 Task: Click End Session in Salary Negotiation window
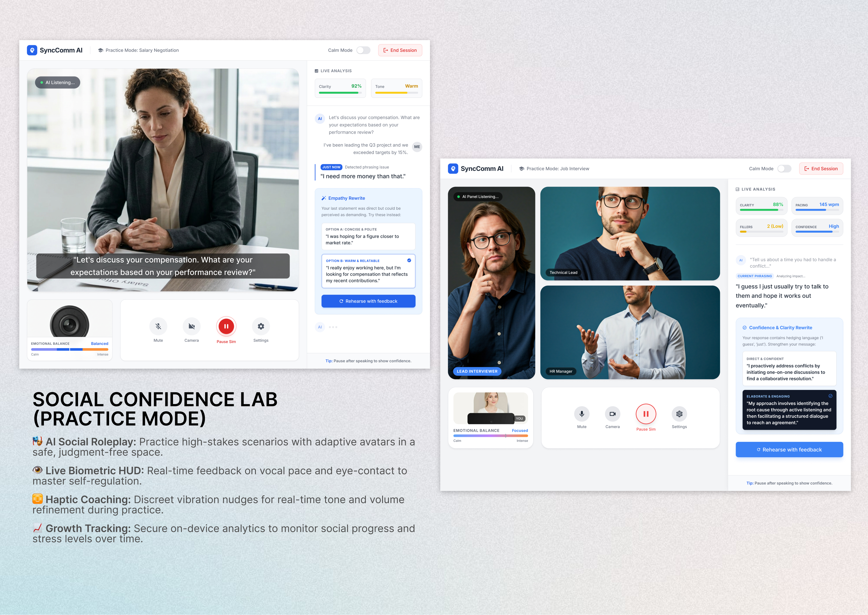tap(400, 50)
